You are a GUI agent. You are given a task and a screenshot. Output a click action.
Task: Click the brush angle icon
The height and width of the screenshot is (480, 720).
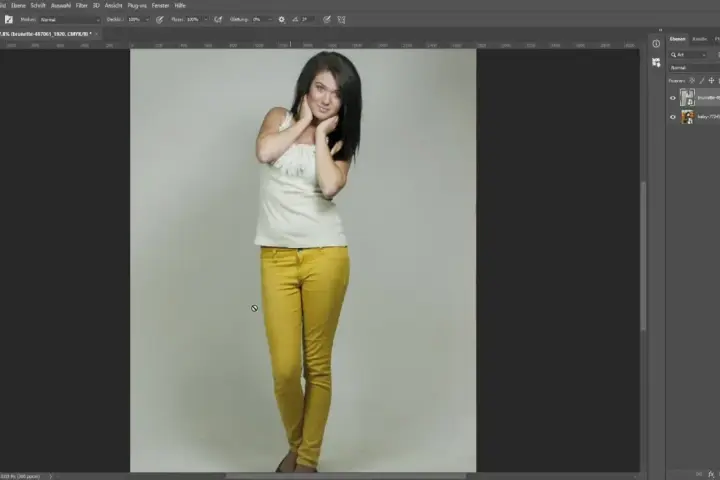pos(295,20)
